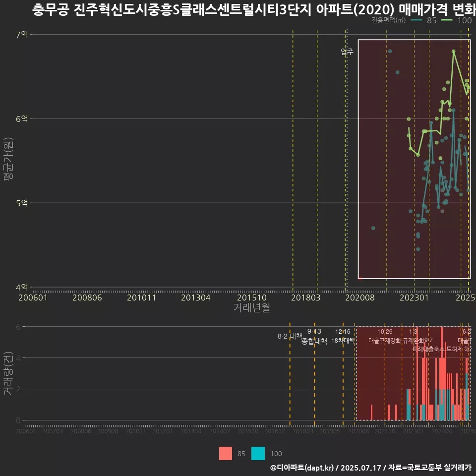Click the chart title text at top
This screenshot has height=476, width=476.
coord(254,10)
